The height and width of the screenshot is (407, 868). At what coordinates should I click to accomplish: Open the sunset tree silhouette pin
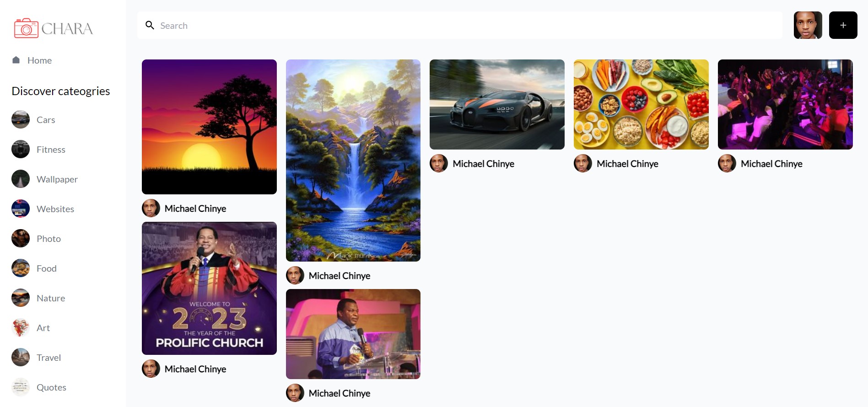point(209,127)
